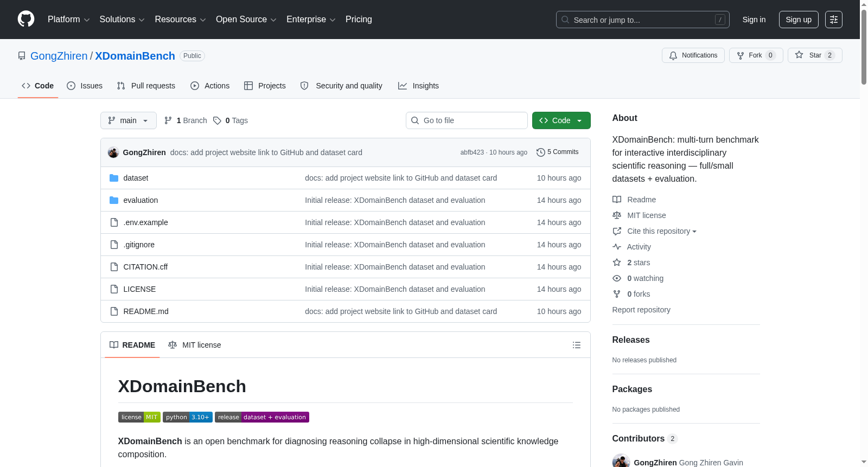
Task: Expand the Open Source menu
Action: click(x=246, y=20)
